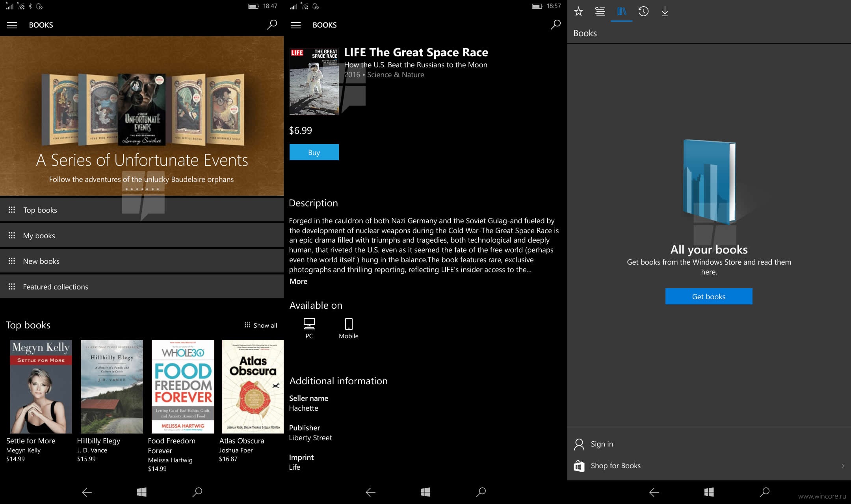Tap carousel page dots on banner
Screen dimensions: 851x504
pos(142,189)
